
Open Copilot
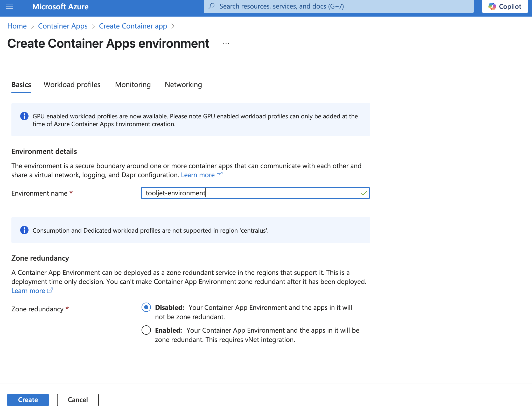pos(504,6)
